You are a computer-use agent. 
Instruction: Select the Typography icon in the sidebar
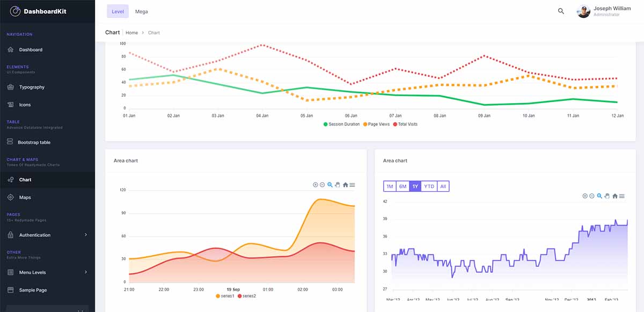click(10, 87)
